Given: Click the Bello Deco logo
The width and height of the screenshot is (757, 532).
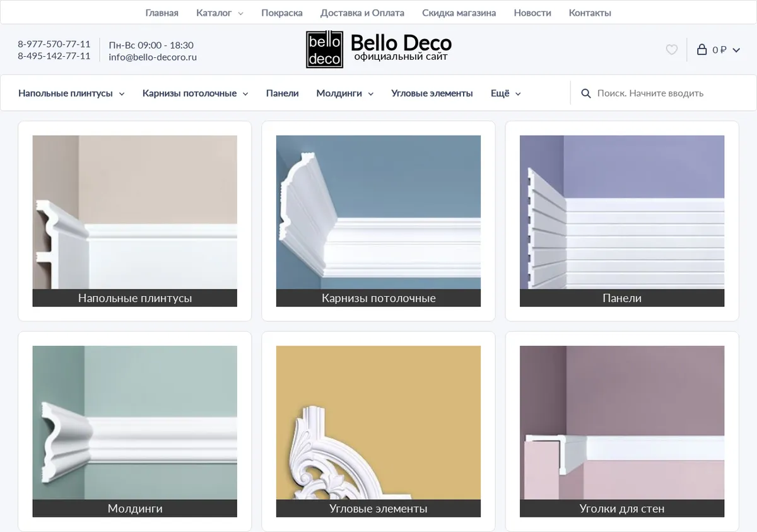Looking at the screenshot, I should click(x=378, y=49).
